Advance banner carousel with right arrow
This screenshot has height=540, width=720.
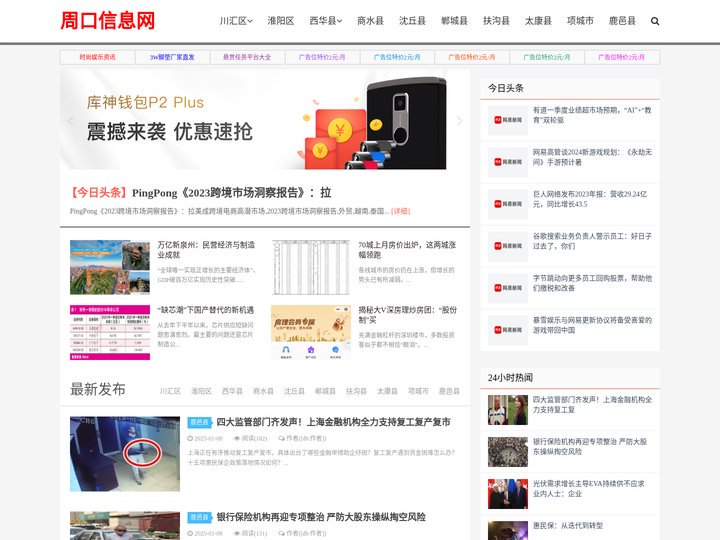pyautogui.click(x=460, y=121)
